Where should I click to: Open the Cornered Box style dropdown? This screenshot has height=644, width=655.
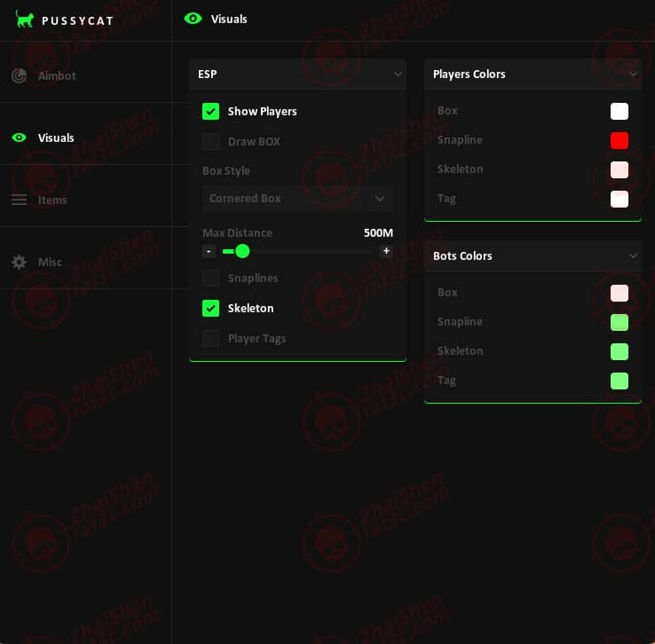tap(297, 199)
